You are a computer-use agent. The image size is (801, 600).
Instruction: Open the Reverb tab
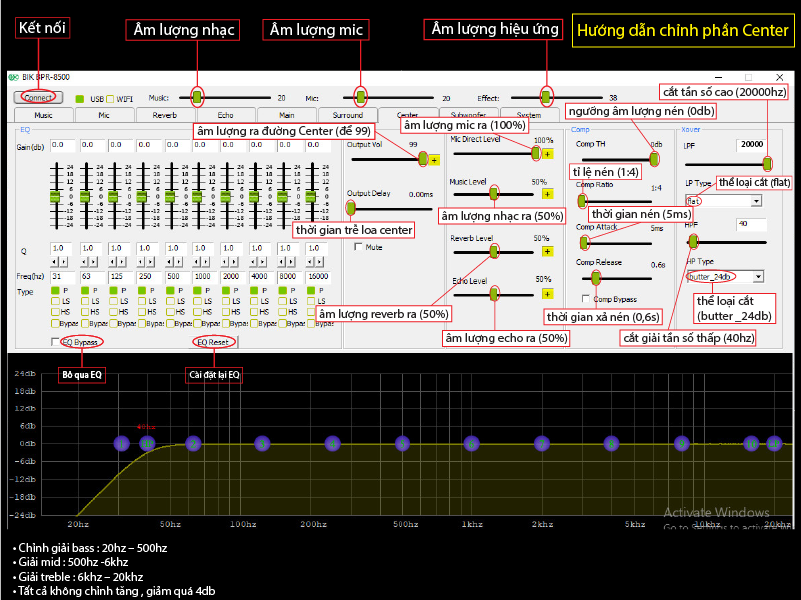coord(165,115)
